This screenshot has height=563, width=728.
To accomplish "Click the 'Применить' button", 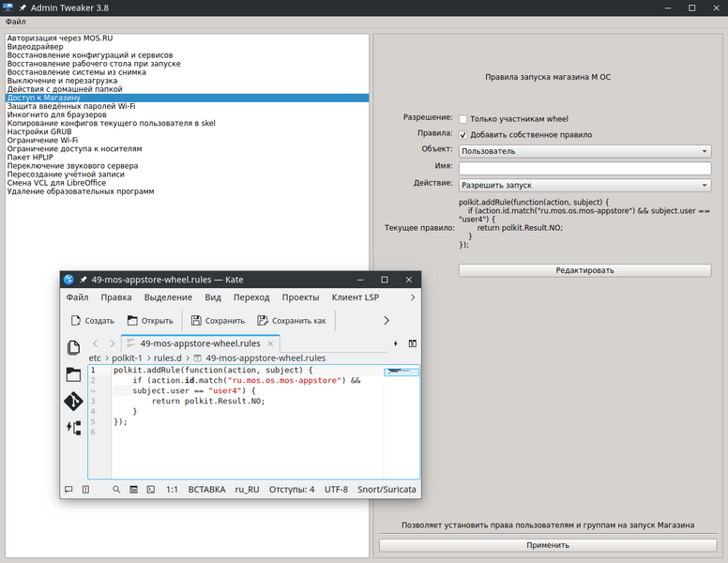I will [548, 545].
